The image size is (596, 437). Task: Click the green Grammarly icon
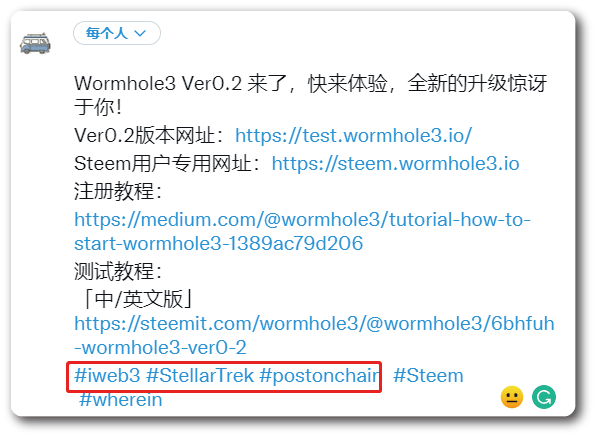pyautogui.click(x=544, y=397)
